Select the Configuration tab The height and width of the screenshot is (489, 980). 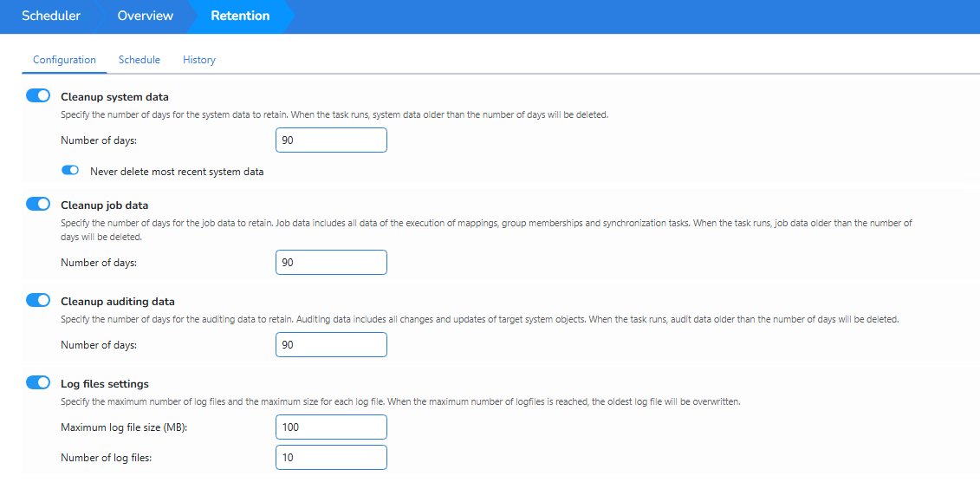[64, 60]
